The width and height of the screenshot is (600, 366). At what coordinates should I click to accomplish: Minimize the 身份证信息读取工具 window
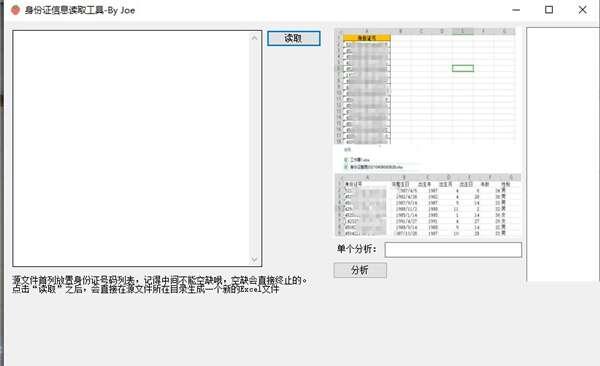[x=516, y=10]
